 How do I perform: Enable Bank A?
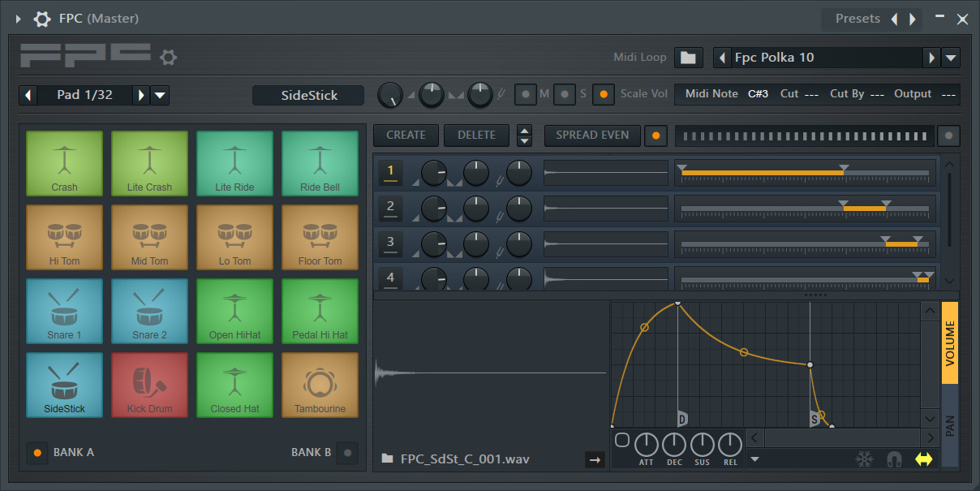[x=37, y=452]
